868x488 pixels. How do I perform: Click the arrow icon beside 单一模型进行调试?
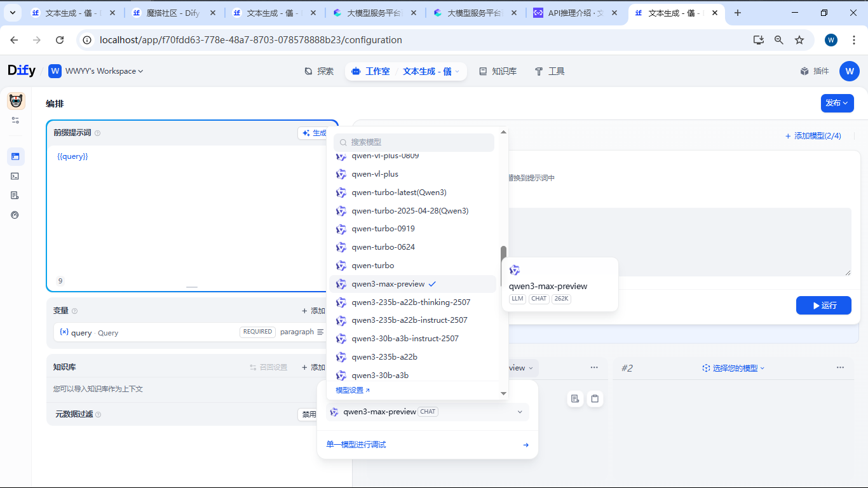click(x=526, y=445)
